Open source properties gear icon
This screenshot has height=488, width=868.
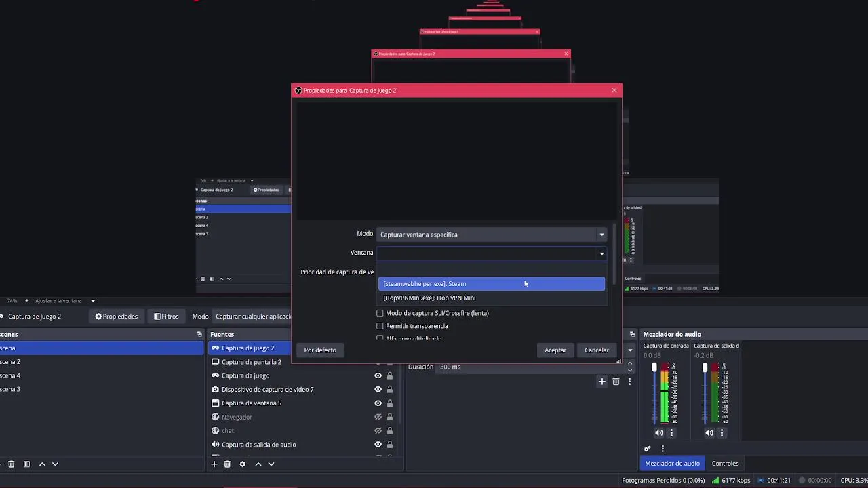242,464
